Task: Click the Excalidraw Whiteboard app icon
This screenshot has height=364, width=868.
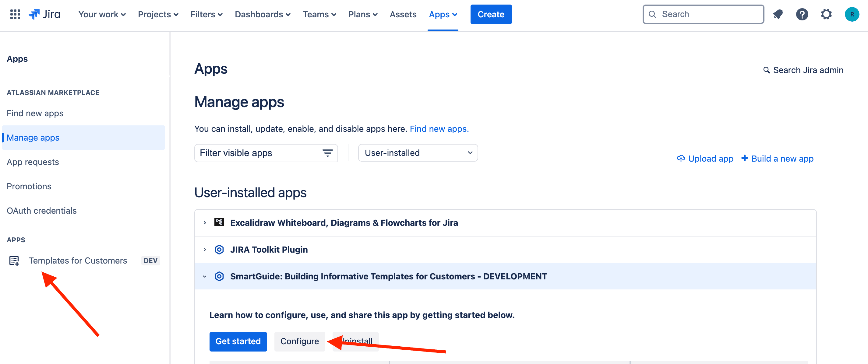Action: pos(219,222)
